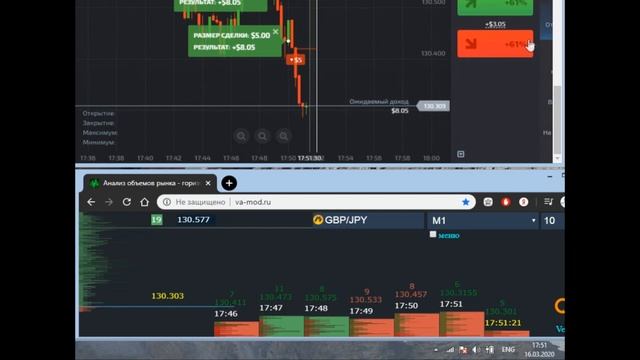This screenshot has width=640, height=360.
Task: Click the yellow 130.303 level label
Action: point(168,296)
